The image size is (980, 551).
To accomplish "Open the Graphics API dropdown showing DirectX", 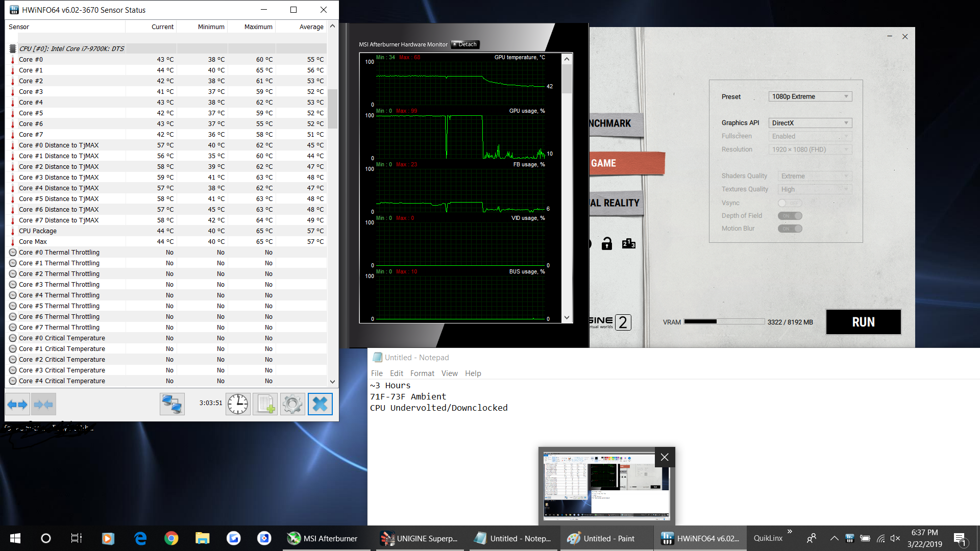I will coord(810,123).
